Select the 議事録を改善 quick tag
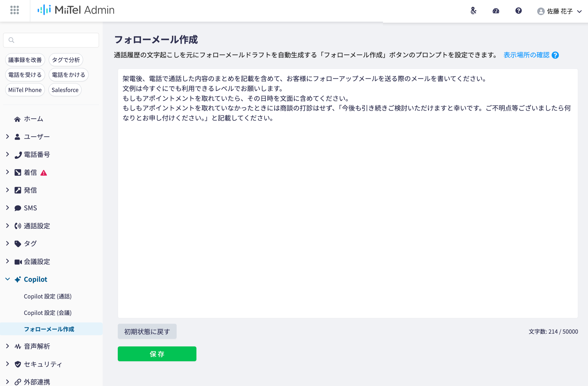This screenshot has width=588, height=386. 25,60
